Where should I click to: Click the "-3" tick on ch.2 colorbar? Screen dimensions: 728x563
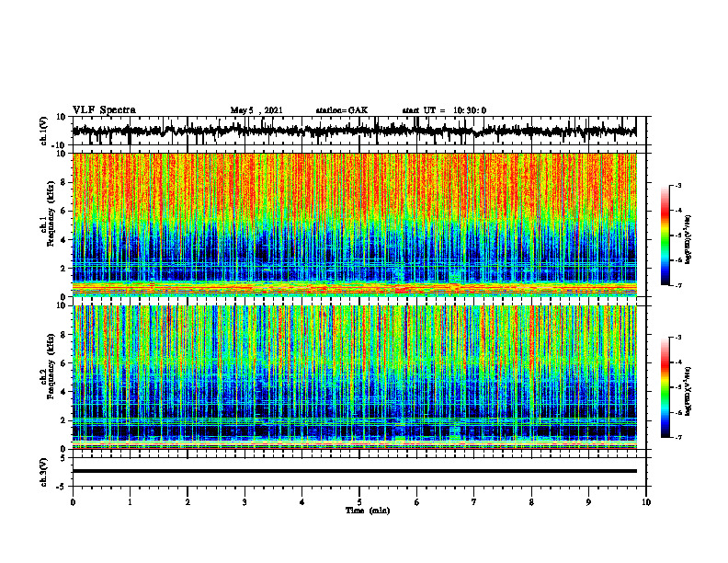coord(677,338)
